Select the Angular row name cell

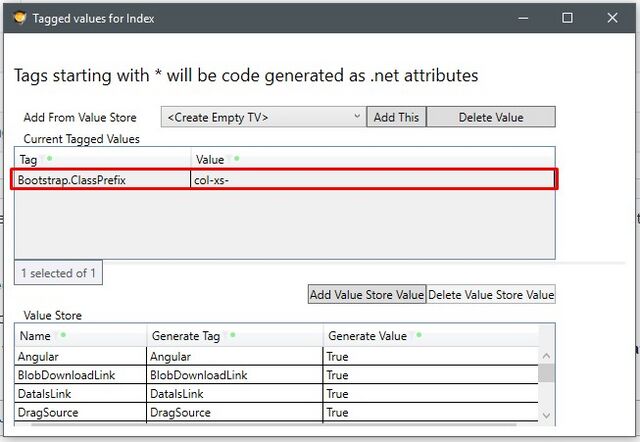[80, 356]
